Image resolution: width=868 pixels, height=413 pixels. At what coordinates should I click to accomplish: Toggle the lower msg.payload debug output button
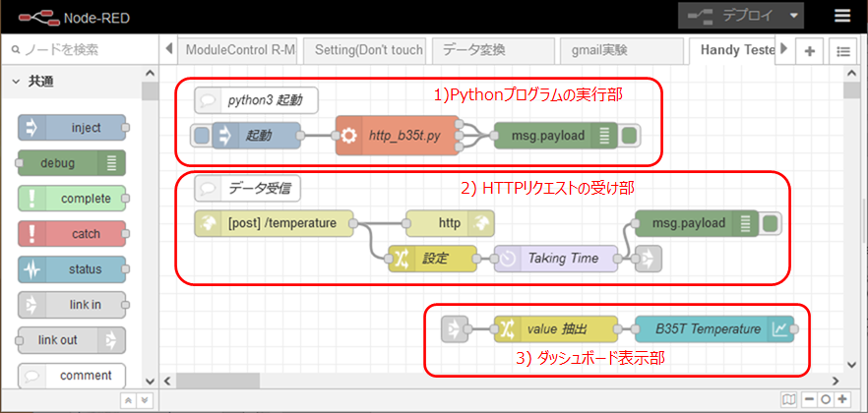point(772,223)
